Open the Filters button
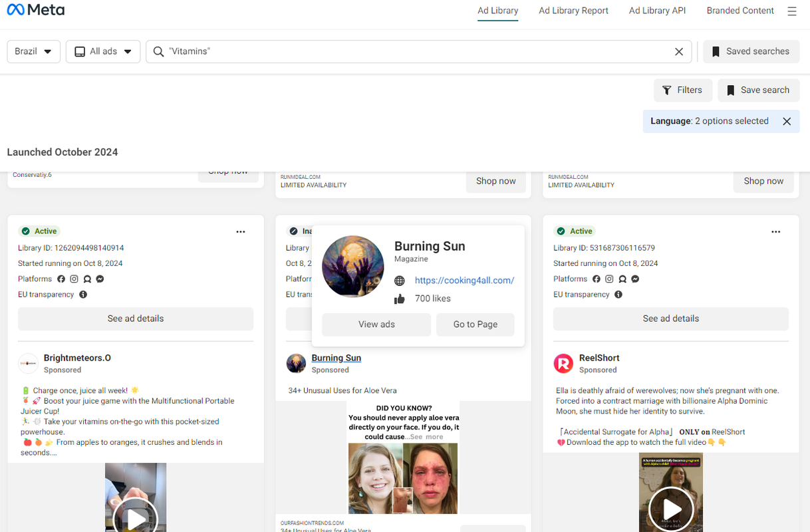This screenshot has height=532, width=810. (x=683, y=90)
